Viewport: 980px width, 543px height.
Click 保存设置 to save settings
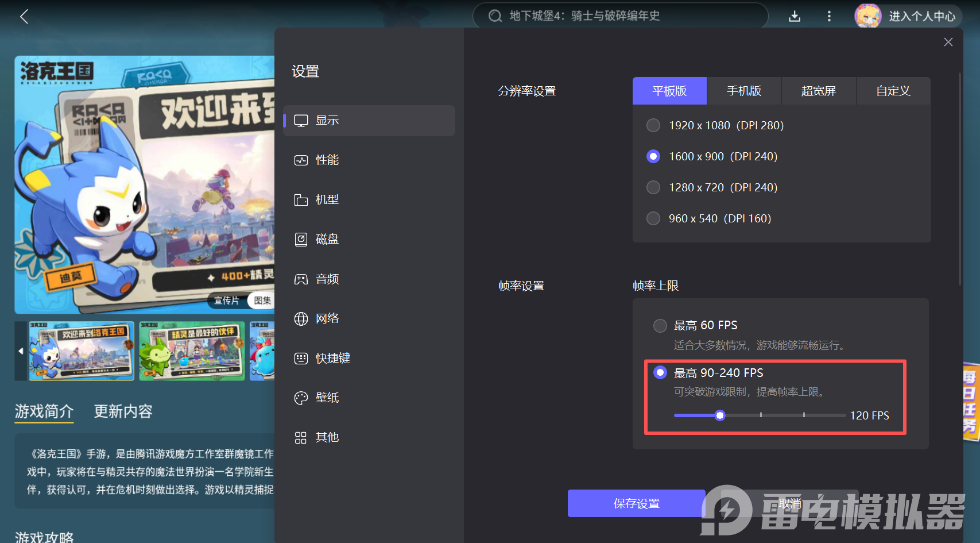click(x=637, y=503)
